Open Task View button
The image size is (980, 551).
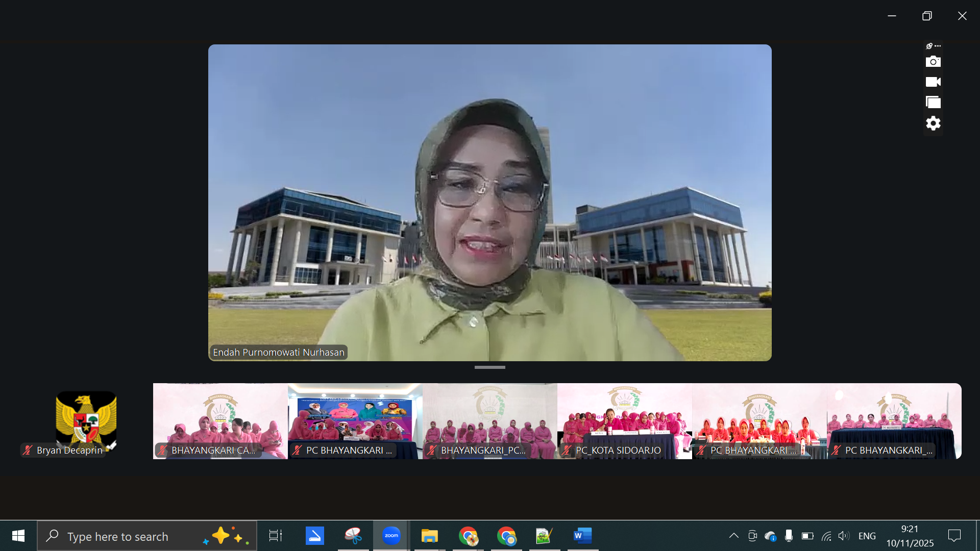(276, 536)
